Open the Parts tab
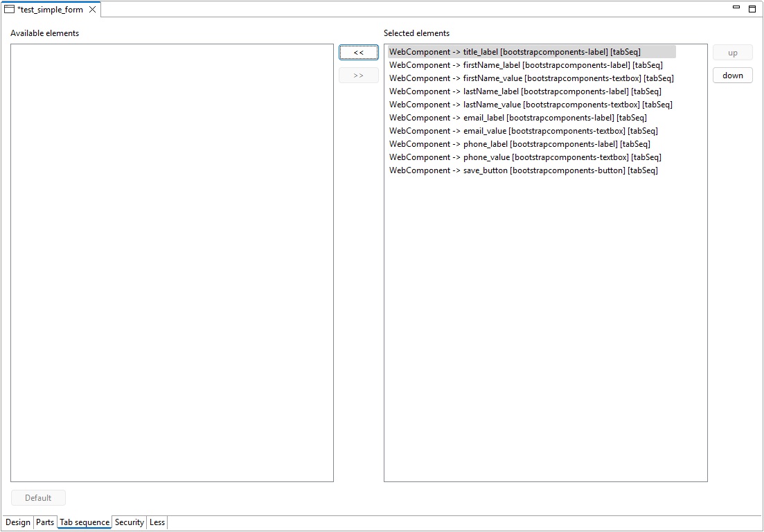The image size is (764, 532). [45, 522]
